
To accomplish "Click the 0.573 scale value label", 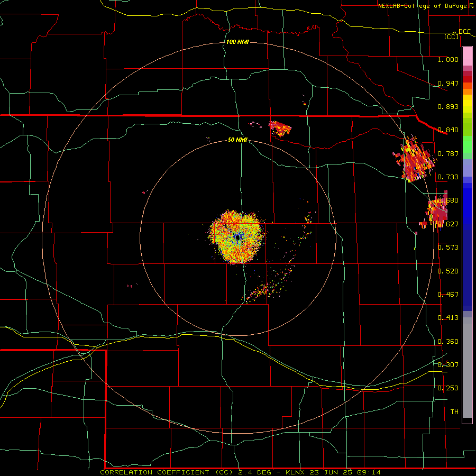I will point(448,248).
